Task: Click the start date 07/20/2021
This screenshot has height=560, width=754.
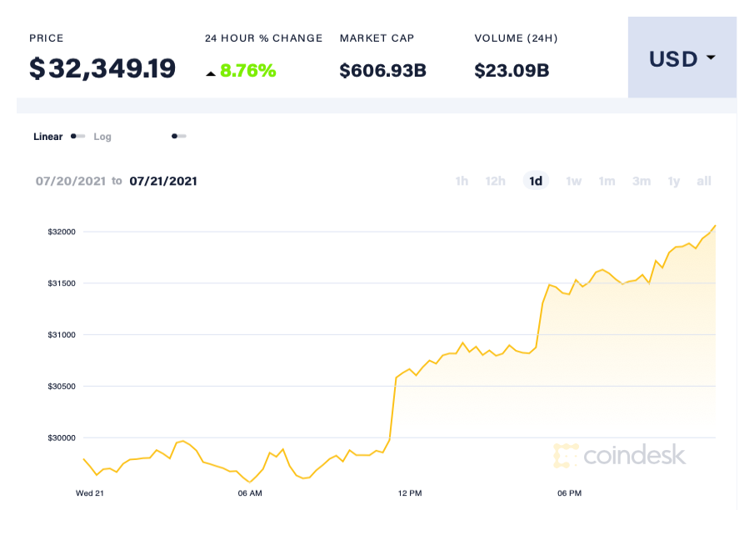Action: [71, 181]
